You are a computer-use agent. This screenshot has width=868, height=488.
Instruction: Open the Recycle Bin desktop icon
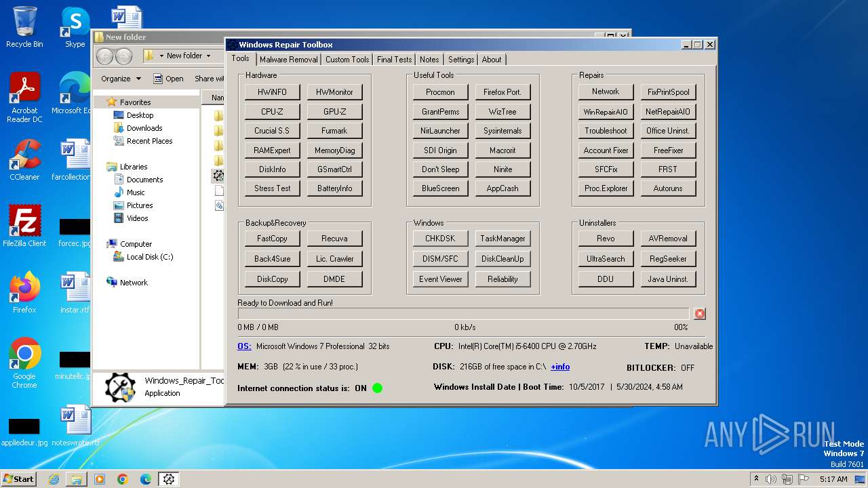pyautogui.click(x=24, y=27)
